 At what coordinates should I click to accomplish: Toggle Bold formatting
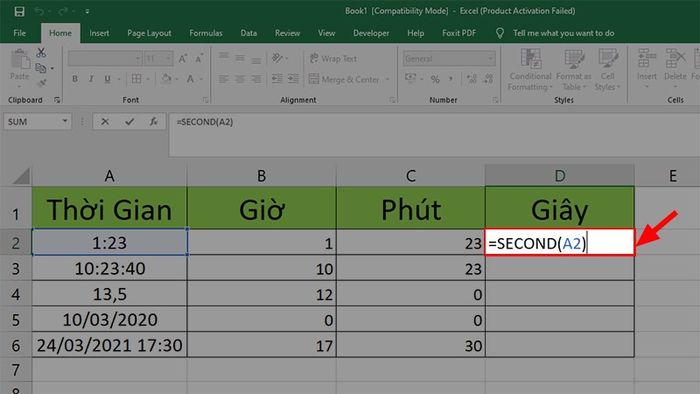point(75,79)
